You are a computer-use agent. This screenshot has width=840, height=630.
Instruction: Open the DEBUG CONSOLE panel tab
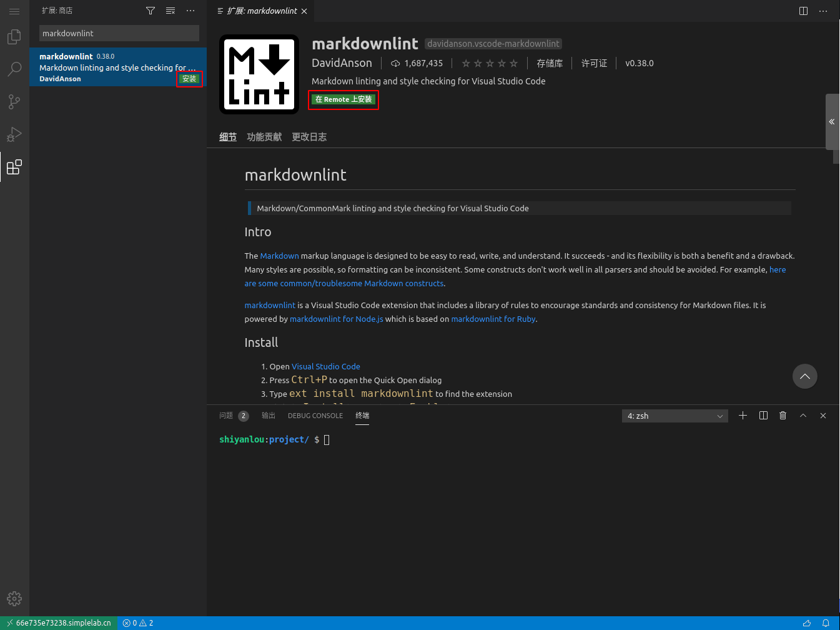point(315,416)
